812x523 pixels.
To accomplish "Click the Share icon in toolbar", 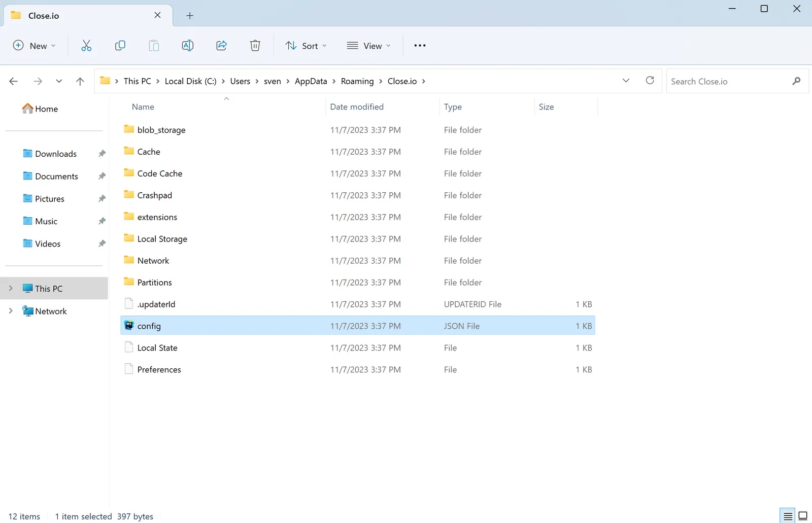I will point(221,46).
